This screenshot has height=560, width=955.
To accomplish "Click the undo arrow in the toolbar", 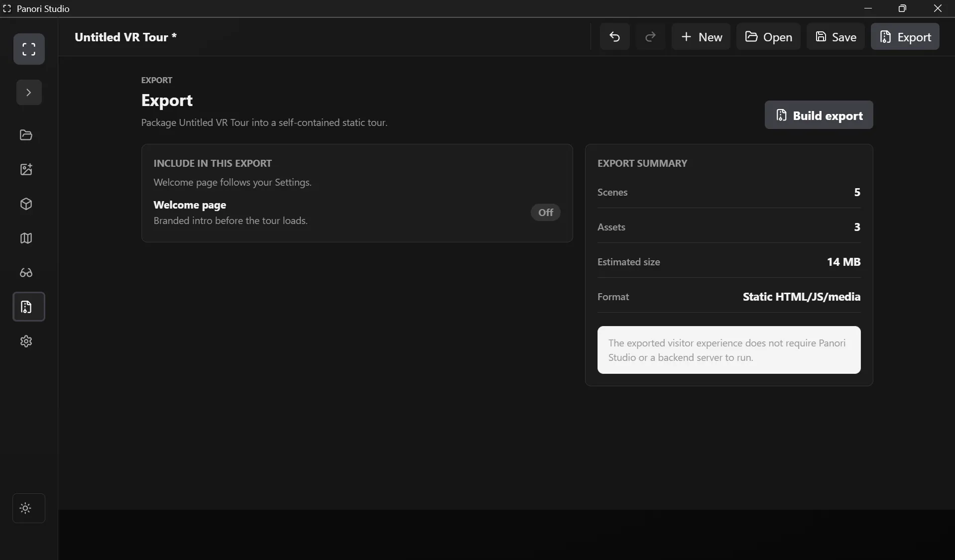I will pyautogui.click(x=614, y=36).
